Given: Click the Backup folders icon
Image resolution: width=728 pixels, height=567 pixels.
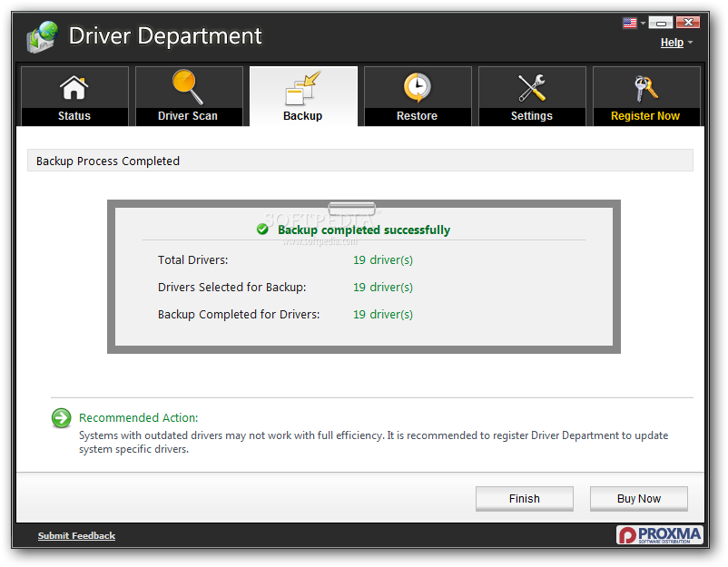Looking at the screenshot, I should [x=302, y=88].
